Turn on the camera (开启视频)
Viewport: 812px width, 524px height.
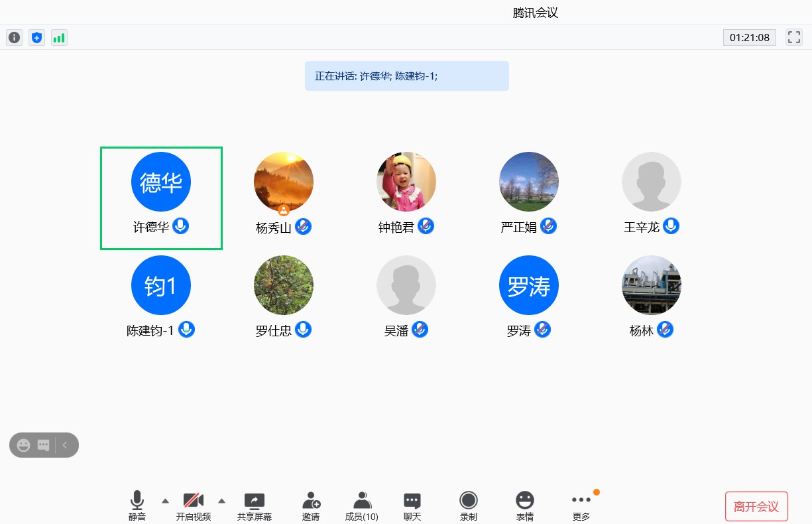click(x=194, y=507)
